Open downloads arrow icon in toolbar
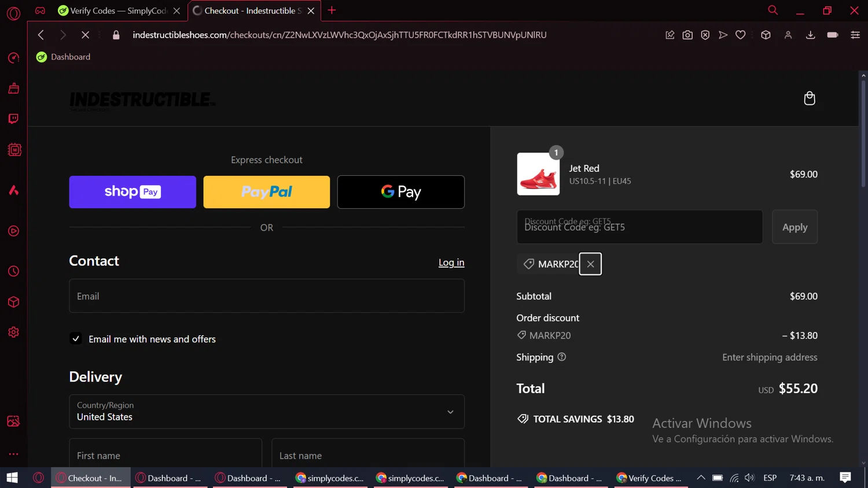Image resolution: width=868 pixels, height=488 pixels. click(810, 35)
